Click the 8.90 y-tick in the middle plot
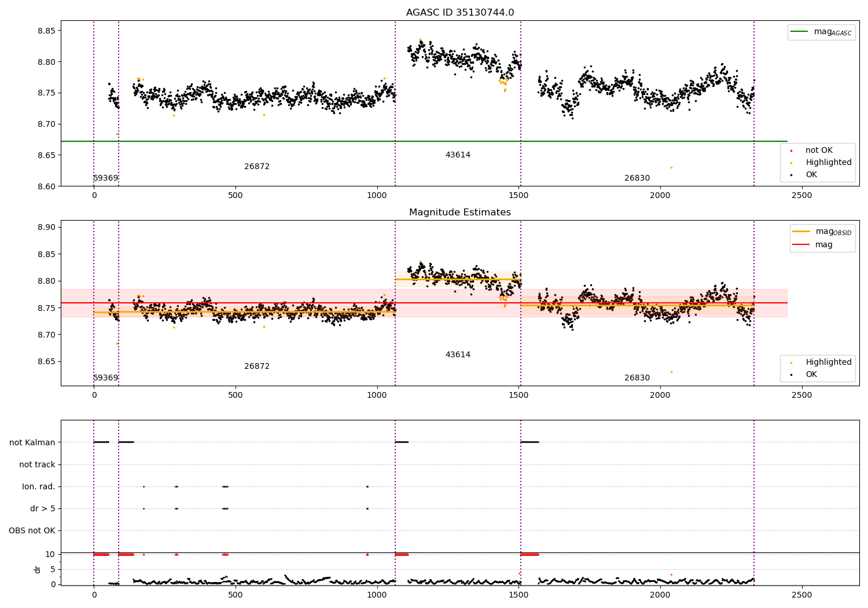 pos(46,228)
